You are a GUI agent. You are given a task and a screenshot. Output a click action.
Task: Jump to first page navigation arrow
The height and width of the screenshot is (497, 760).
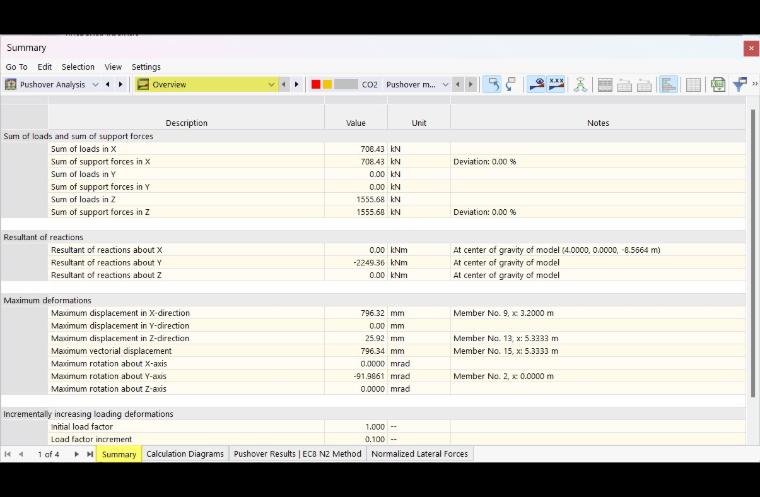[7, 454]
